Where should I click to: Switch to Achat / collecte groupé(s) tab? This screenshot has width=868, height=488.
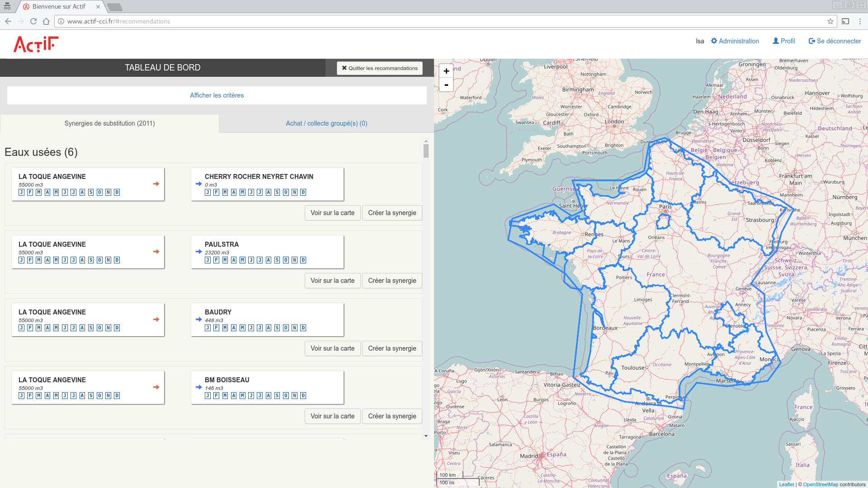pyautogui.click(x=326, y=123)
